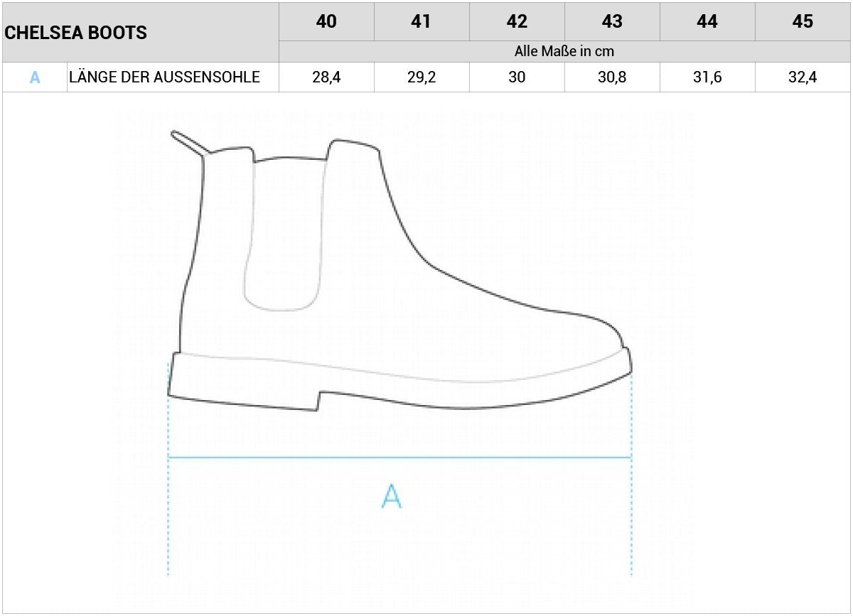
Task: Select the size 41 column header
Action: (x=422, y=21)
